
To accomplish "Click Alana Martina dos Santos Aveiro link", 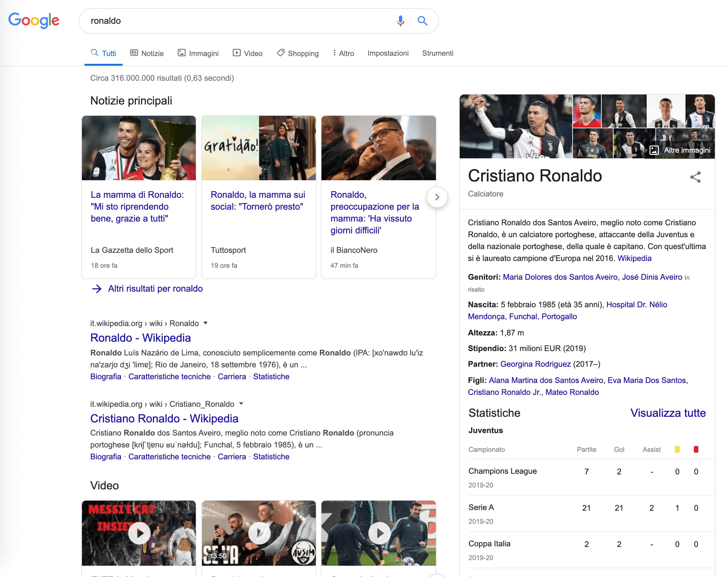I will click(546, 380).
